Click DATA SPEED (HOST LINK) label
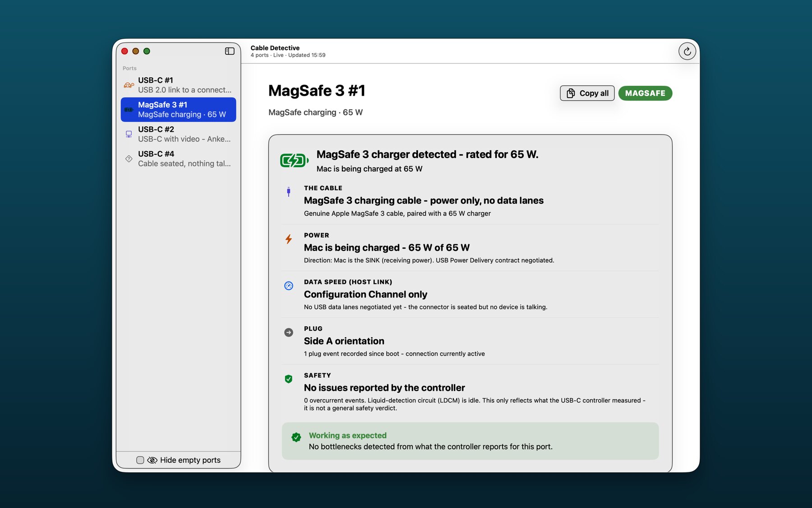The height and width of the screenshot is (508, 812). coord(348,282)
